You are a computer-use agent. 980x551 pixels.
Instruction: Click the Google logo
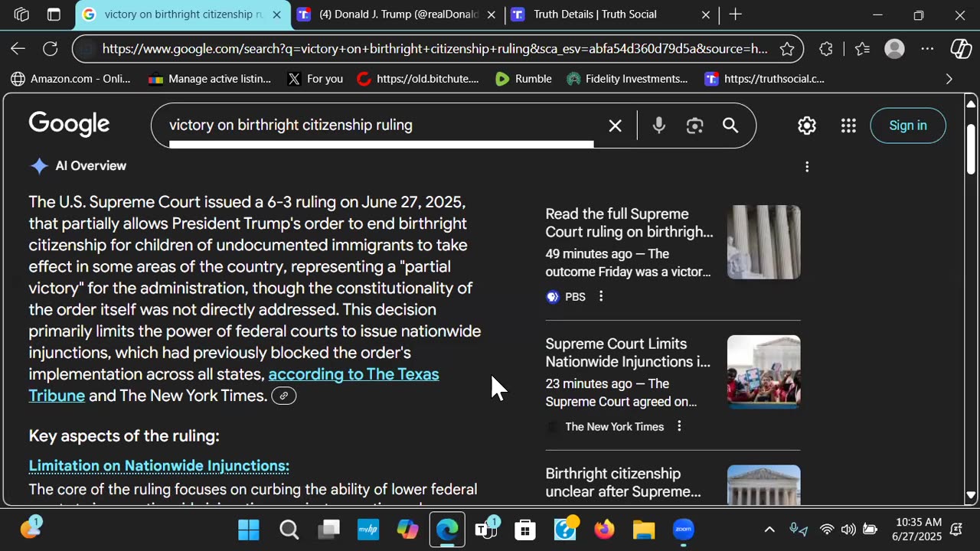[70, 124]
